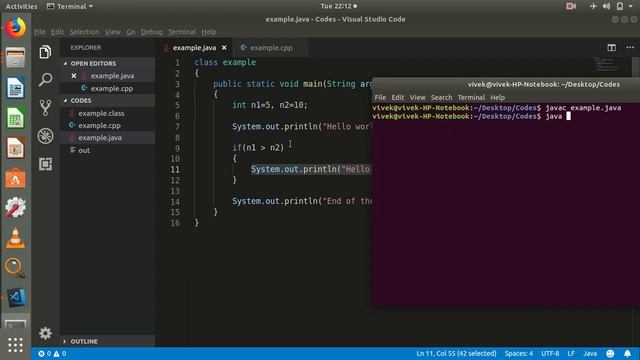Click the errors and warnings counter
Viewport: 640px width, 360px height.
click(x=52, y=353)
